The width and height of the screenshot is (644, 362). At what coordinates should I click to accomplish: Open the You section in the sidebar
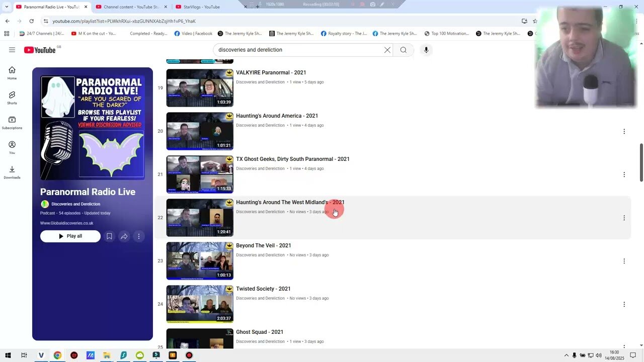pyautogui.click(x=12, y=147)
